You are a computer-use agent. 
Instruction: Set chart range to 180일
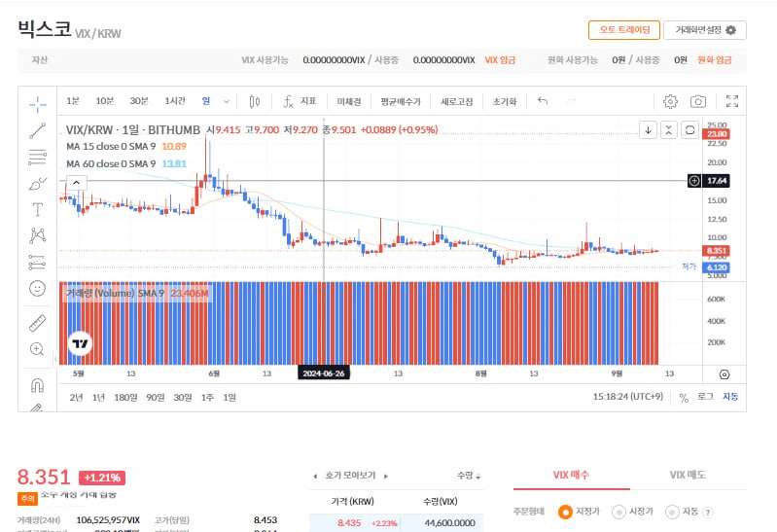125,397
